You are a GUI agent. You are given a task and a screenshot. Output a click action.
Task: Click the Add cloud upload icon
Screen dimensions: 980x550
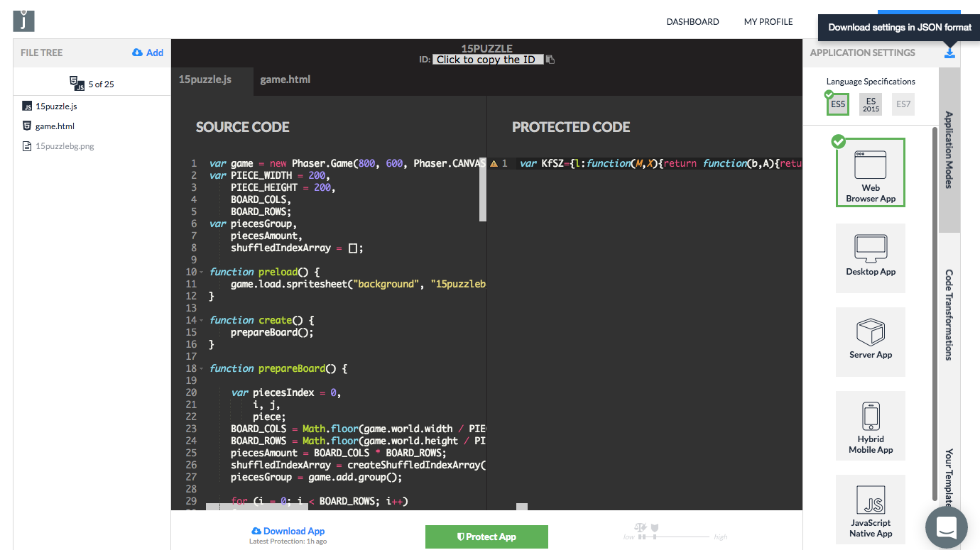coord(138,53)
